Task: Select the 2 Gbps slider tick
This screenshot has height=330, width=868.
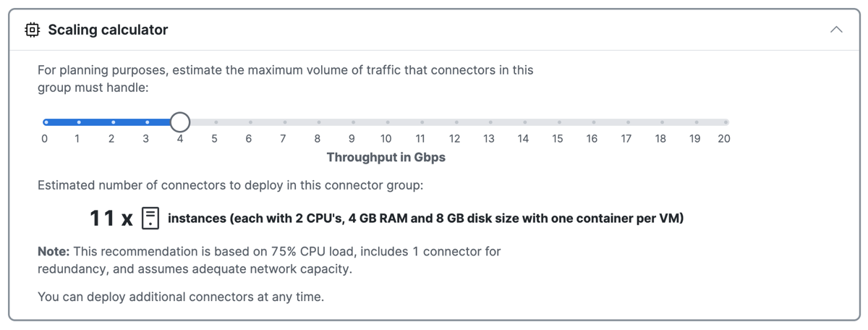Action: pyautogui.click(x=113, y=122)
